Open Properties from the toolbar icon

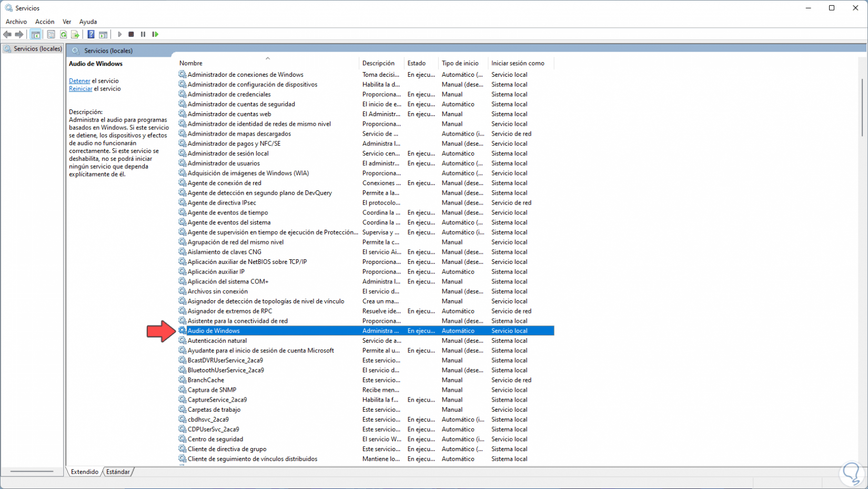click(51, 35)
